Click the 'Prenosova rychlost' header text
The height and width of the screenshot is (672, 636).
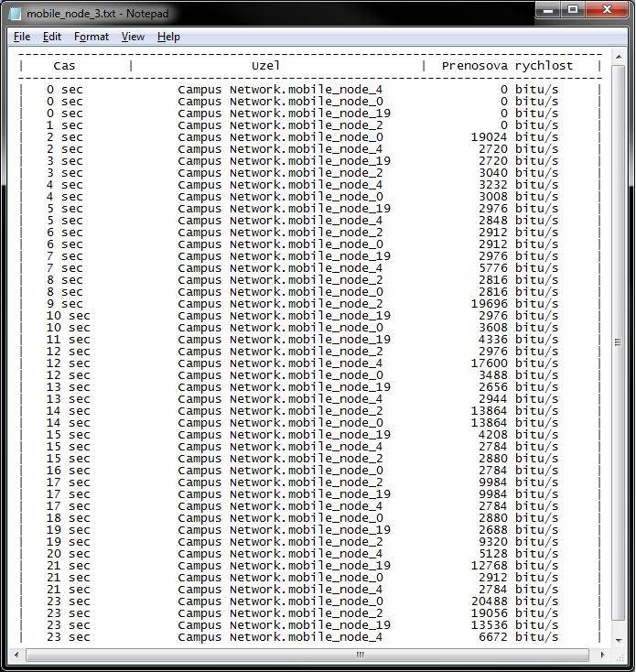[x=507, y=66]
